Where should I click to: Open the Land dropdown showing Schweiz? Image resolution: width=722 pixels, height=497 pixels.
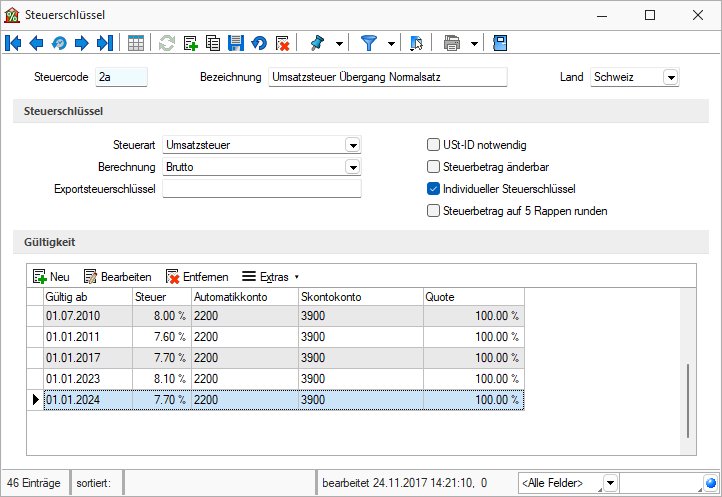670,77
